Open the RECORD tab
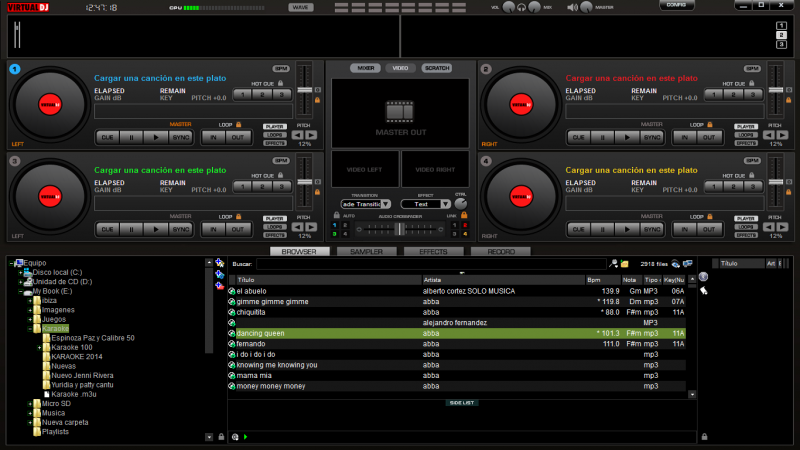 [x=501, y=252]
